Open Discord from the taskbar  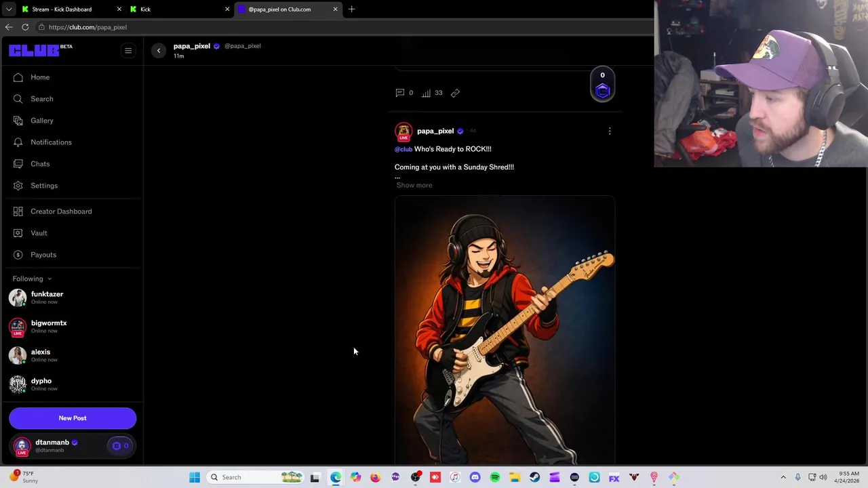coord(475,477)
